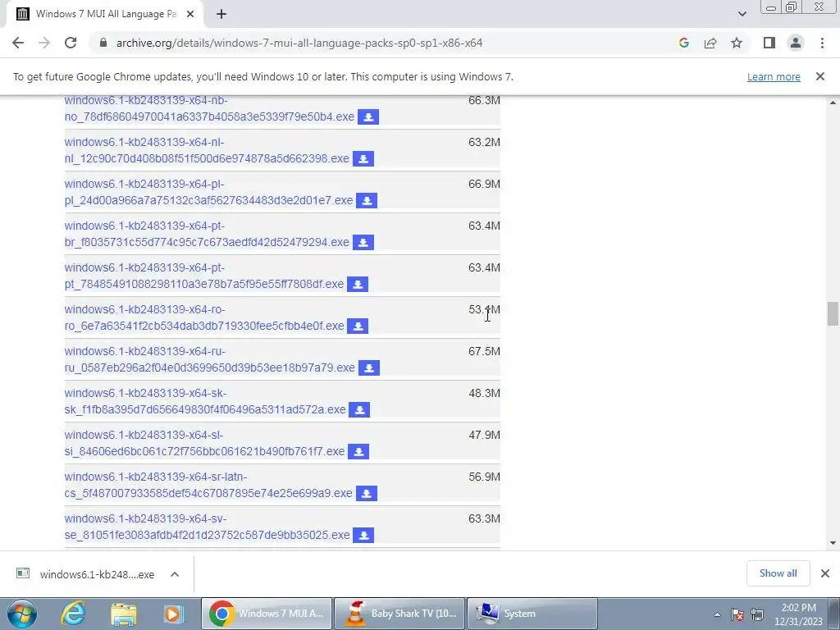Viewport: 840px width, 630px height.
Task: Bookmark this page with the star icon
Action: (737, 43)
